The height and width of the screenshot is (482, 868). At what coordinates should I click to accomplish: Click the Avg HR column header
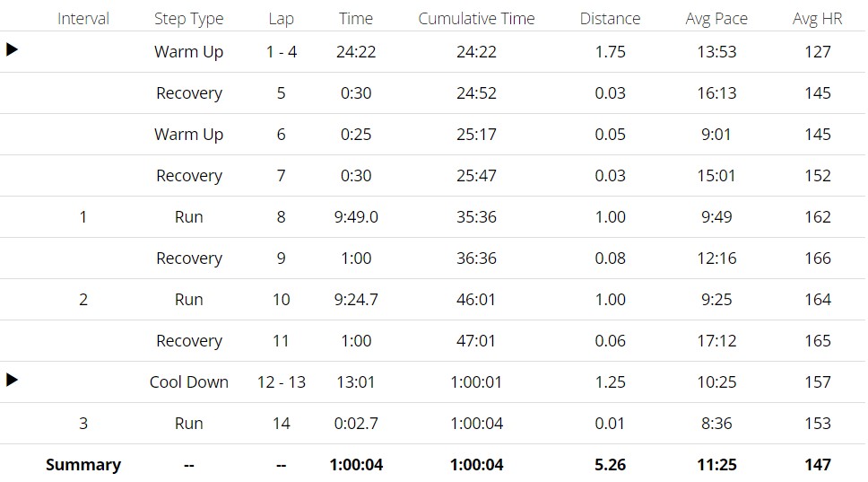(x=817, y=19)
